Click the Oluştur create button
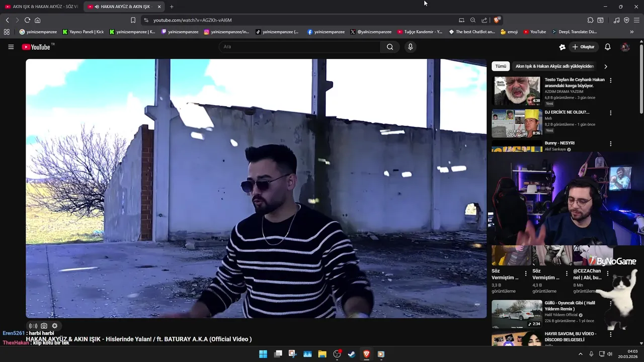The image size is (644, 362). [x=583, y=47]
